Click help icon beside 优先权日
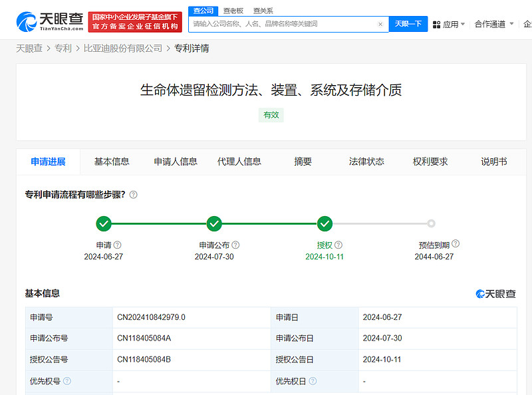532x395 pixels. 313,381
